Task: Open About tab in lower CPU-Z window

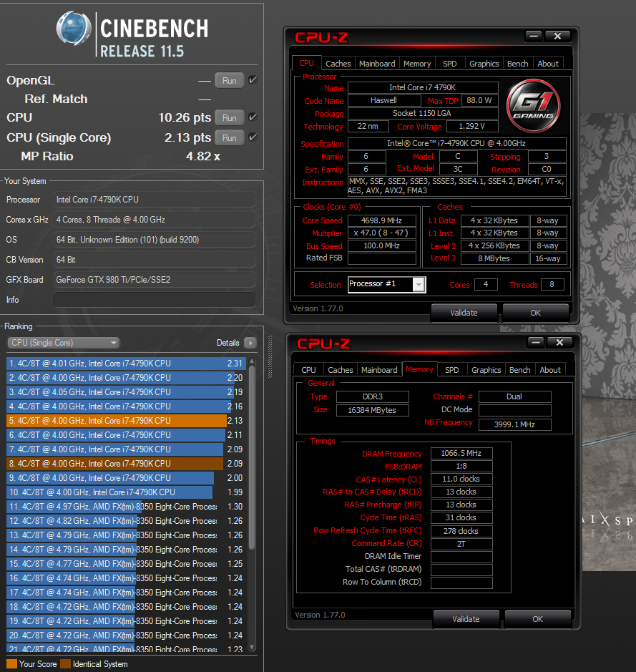Action: 550,370
